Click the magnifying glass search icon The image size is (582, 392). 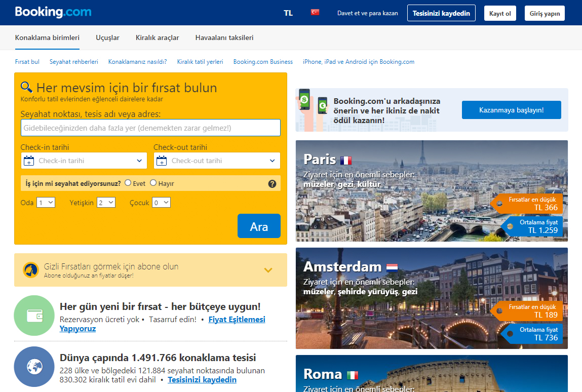tap(26, 87)
